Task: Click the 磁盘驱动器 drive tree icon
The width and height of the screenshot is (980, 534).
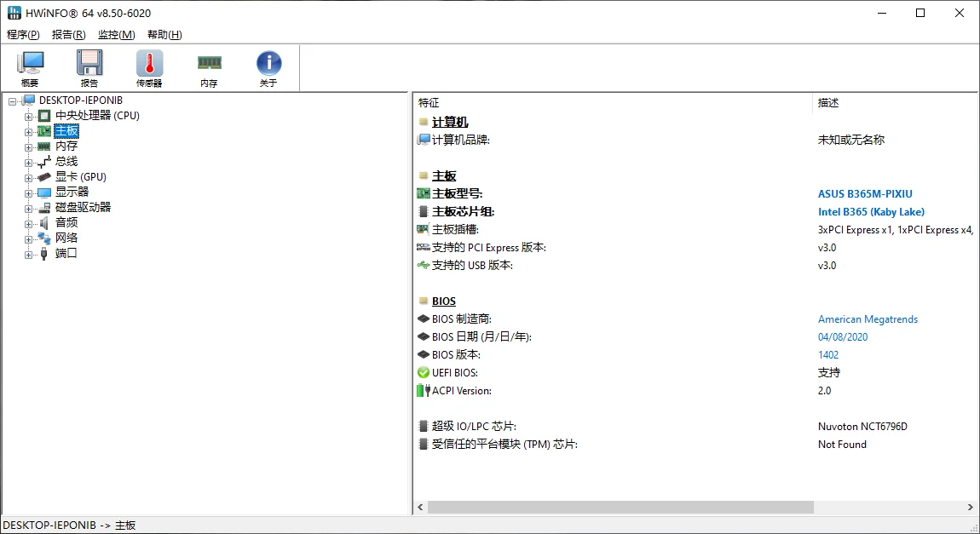Action: (x=44, y=207)
